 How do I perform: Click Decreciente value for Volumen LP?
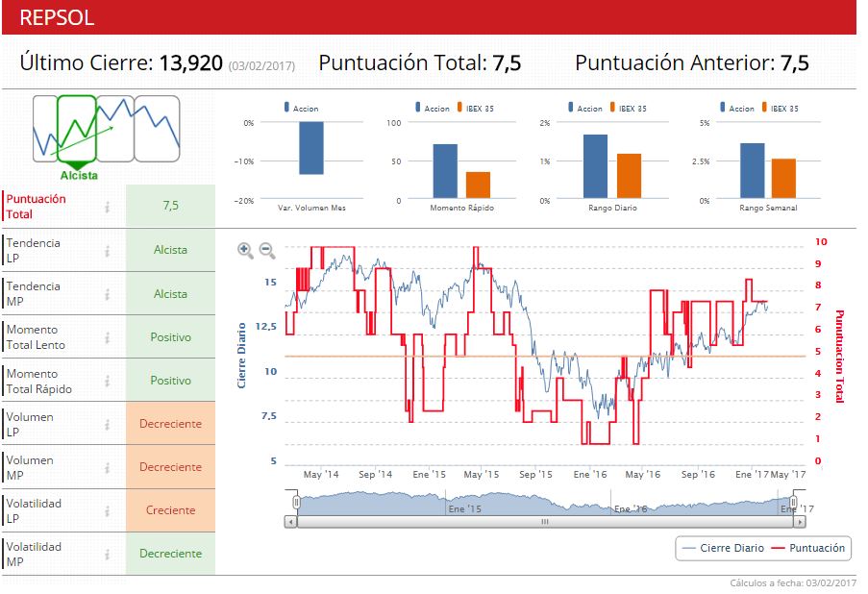pyautogui.click(x=170, y=424)
